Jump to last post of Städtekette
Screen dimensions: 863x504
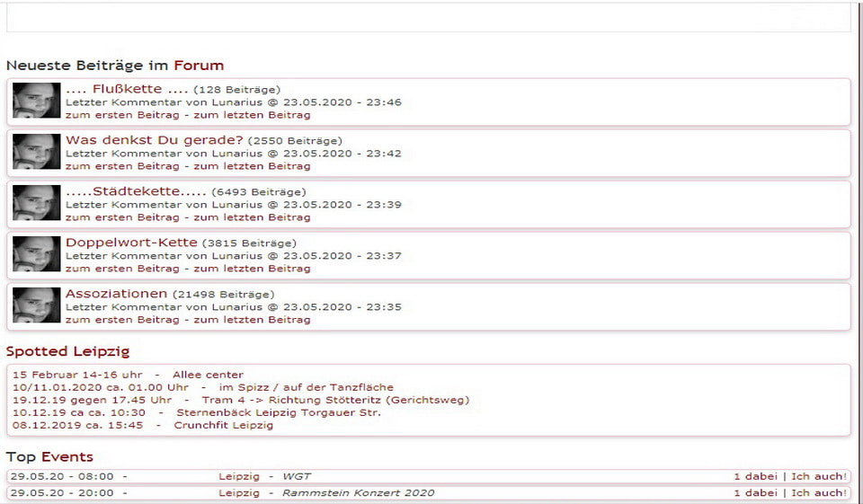click(x=252, y=217)
